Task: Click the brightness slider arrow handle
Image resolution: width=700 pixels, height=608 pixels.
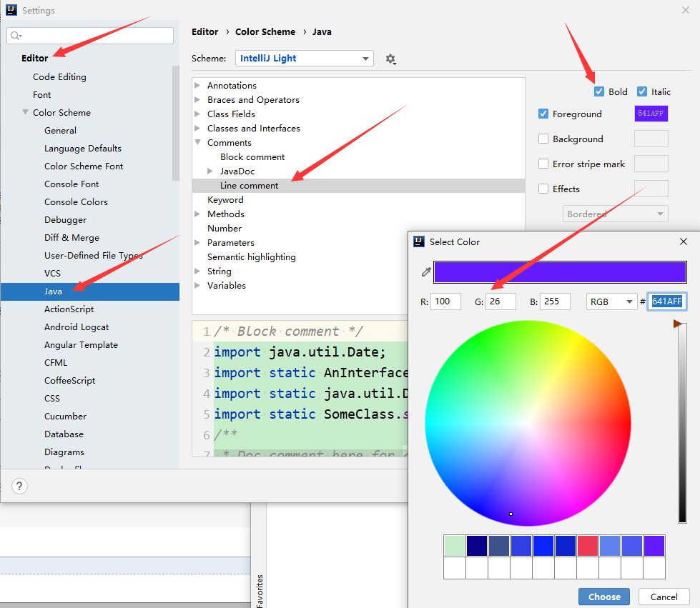Action: pos(677,324)
